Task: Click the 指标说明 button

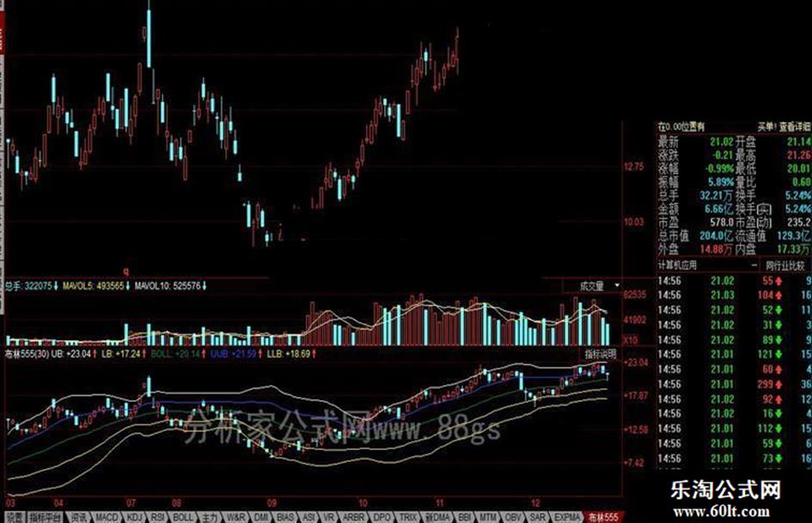Action: 601,354
